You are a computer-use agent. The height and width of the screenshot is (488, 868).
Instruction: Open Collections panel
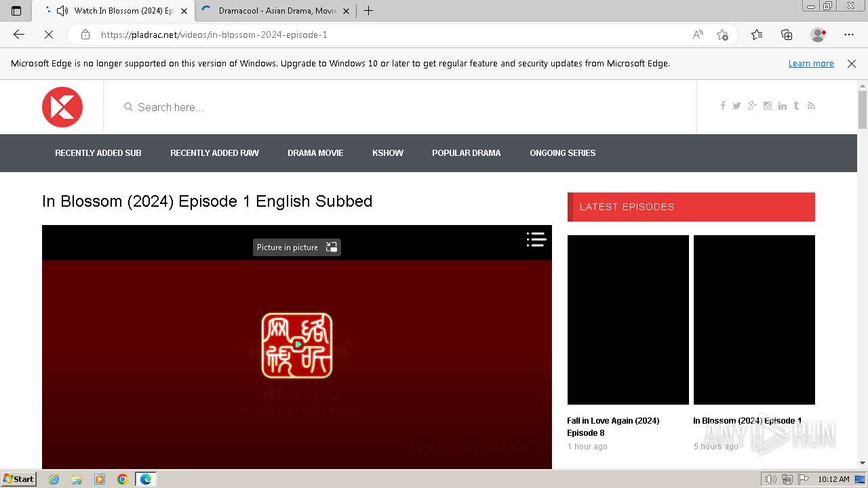[x=787, y=35]
